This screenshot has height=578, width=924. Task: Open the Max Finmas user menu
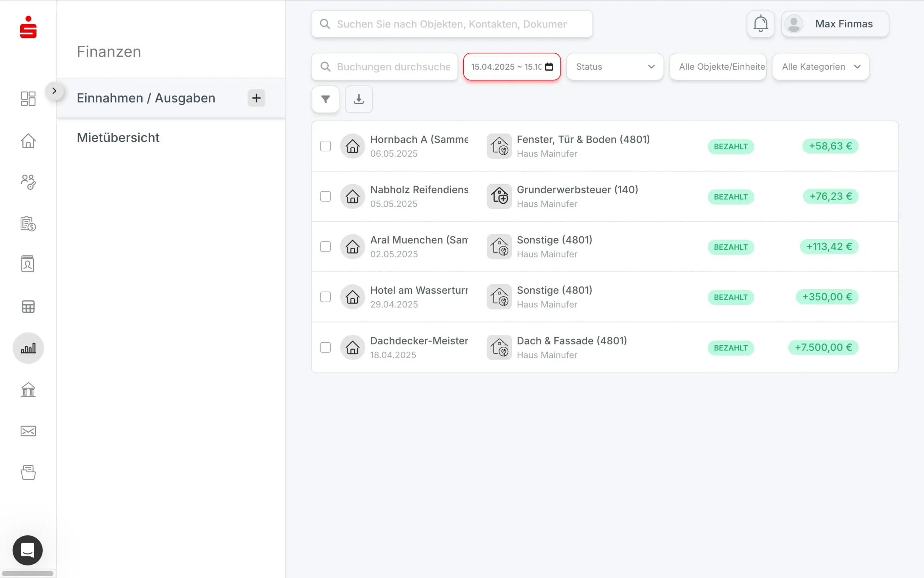835,24
